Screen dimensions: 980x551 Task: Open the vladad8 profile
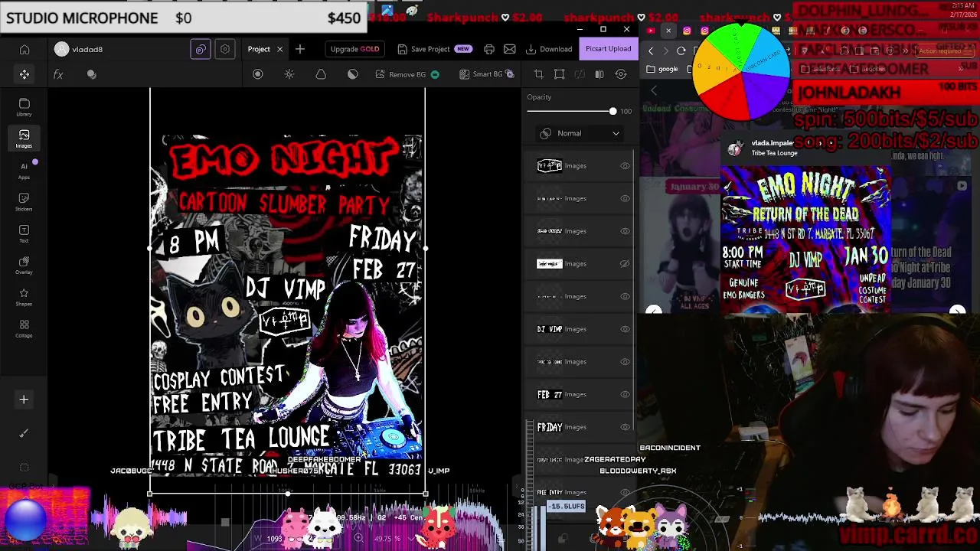[79, 49]
